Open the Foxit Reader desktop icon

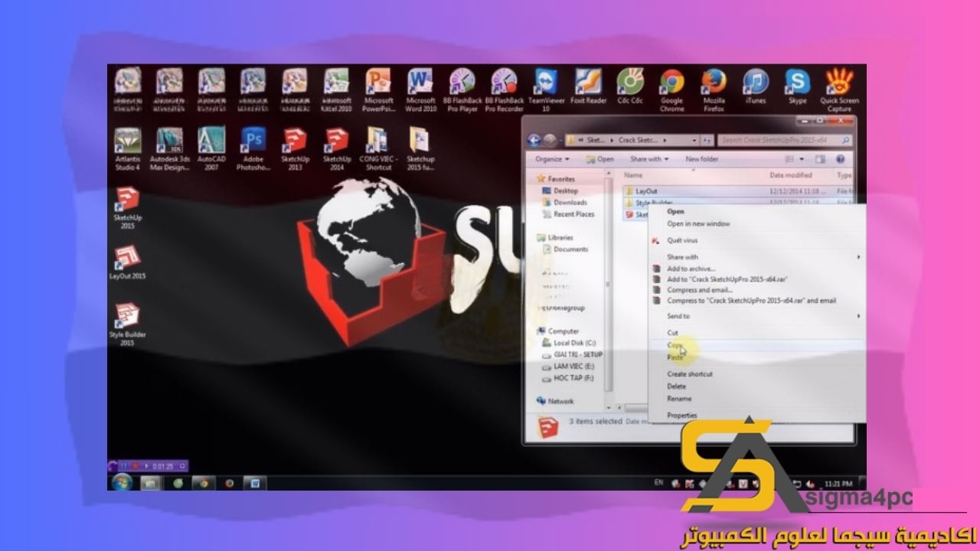coord(589,86)
